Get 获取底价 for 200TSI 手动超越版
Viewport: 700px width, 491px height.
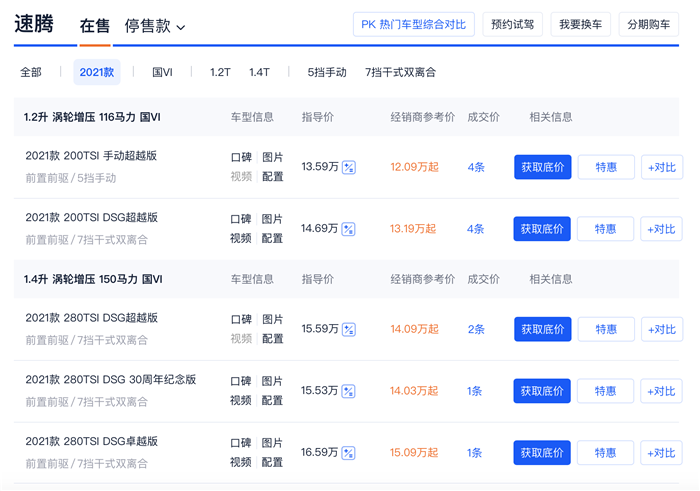(543, 167)
